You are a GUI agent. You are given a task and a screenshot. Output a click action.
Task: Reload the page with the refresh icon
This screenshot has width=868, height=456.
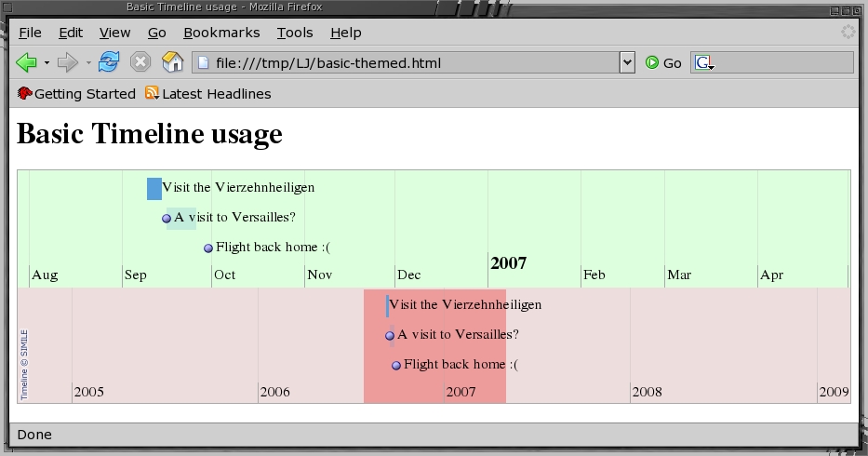tap(109, 62)
